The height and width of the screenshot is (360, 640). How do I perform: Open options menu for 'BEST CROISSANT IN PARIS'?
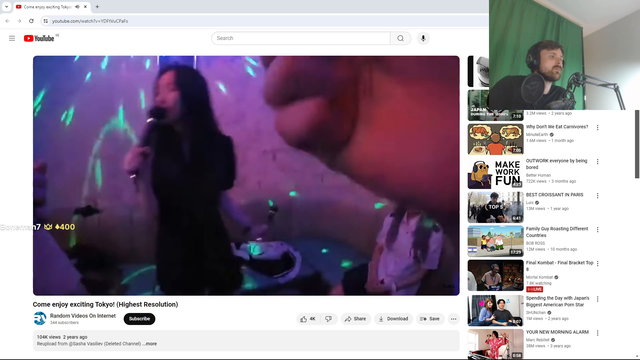click(x=598, y=196)
